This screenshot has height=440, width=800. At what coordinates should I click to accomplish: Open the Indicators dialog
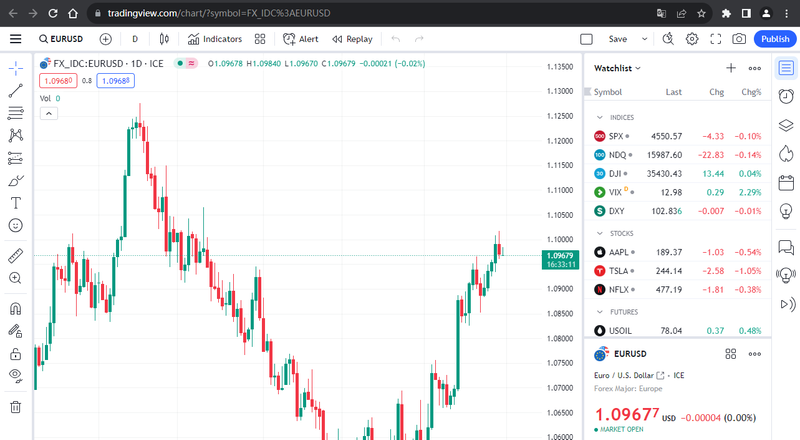click(x=215, y=39)
